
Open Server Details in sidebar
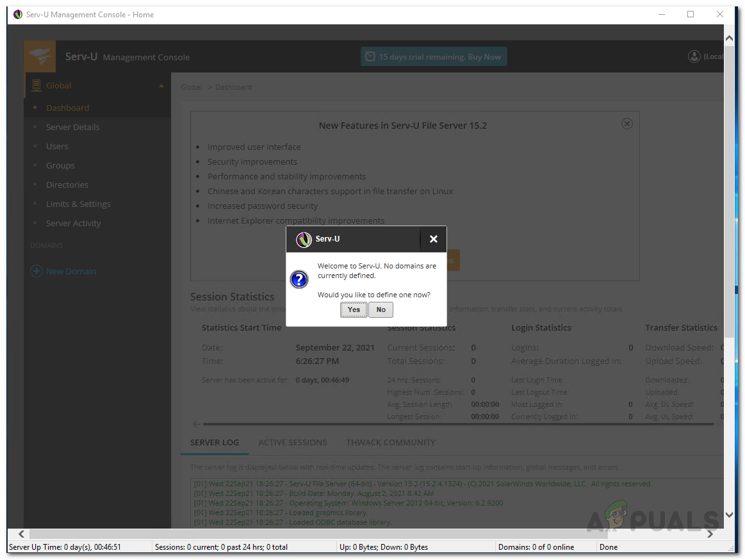click(x=72, y=127)
